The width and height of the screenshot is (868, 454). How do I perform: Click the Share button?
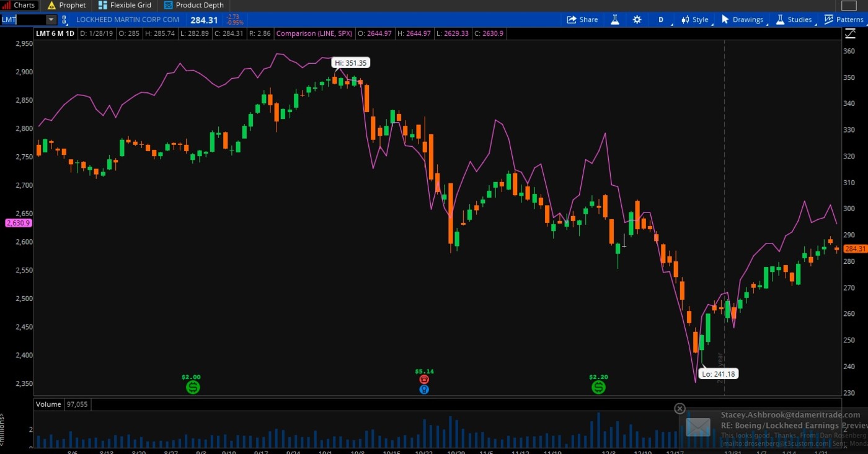582,20
